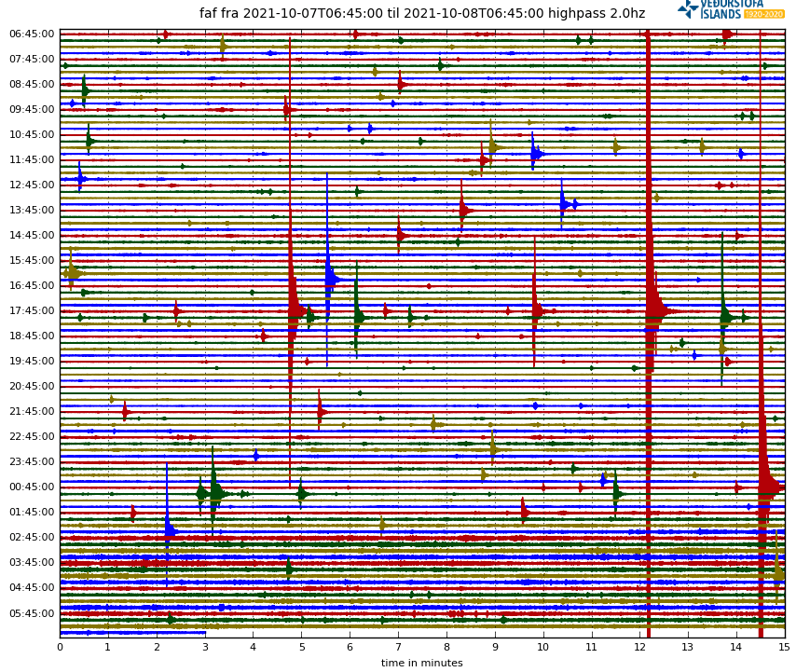Image resolution: width=810 pixels, height=672 pixels.
Task: Click the x-axis tick label 11
Action: (592, 647)
